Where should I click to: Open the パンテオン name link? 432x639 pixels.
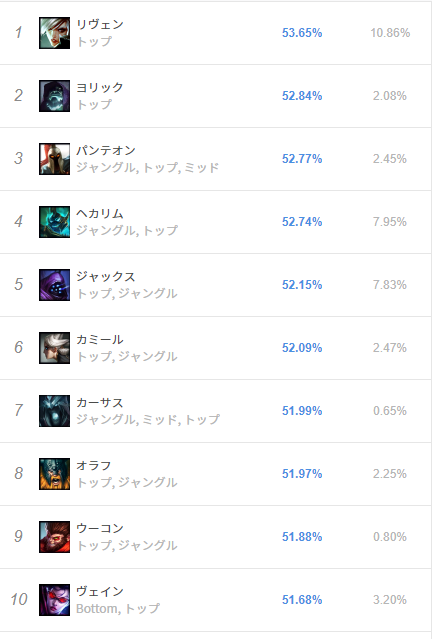pyautogui.click(x=106, y=150)
